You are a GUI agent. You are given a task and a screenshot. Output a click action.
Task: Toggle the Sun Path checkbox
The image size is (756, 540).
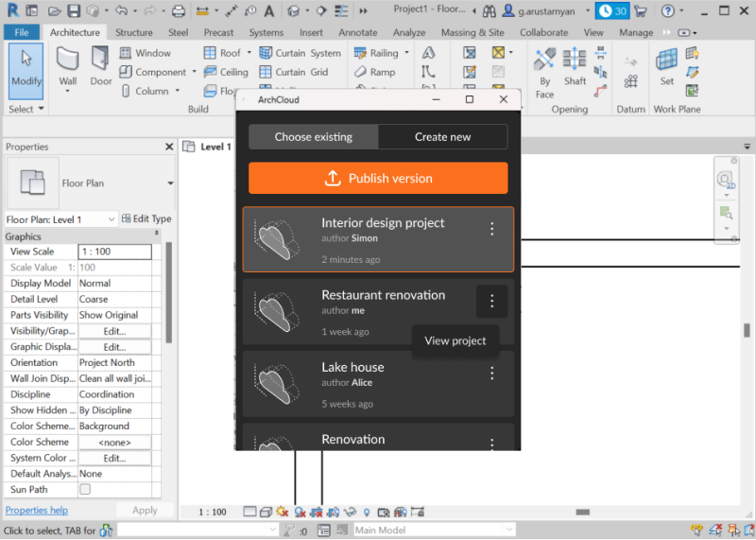85,490
